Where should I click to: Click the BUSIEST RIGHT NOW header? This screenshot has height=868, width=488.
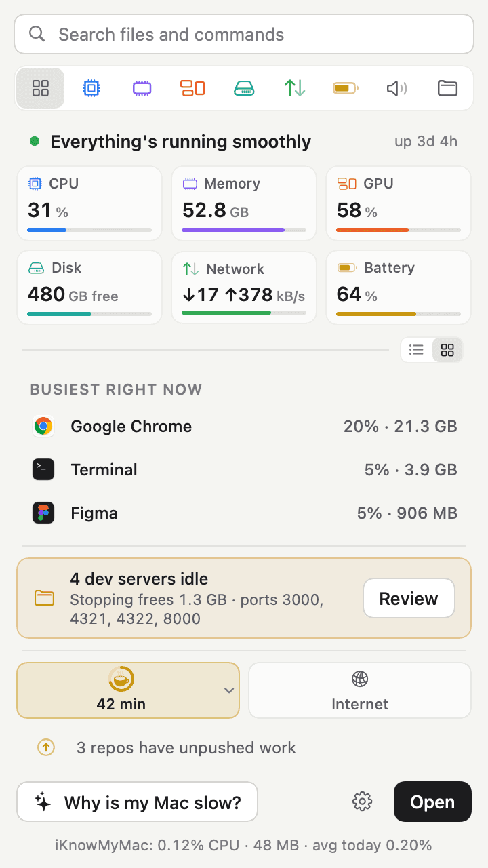(116, 389)
